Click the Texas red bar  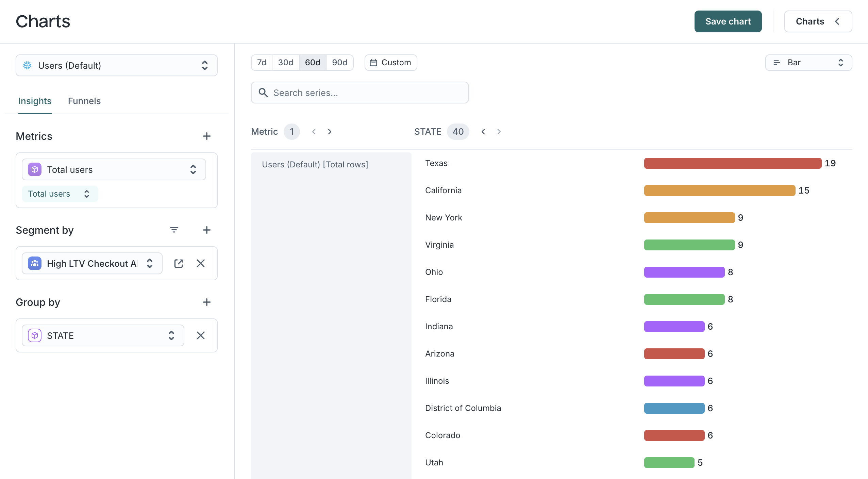pyautogui.click(x=733, y=163)
